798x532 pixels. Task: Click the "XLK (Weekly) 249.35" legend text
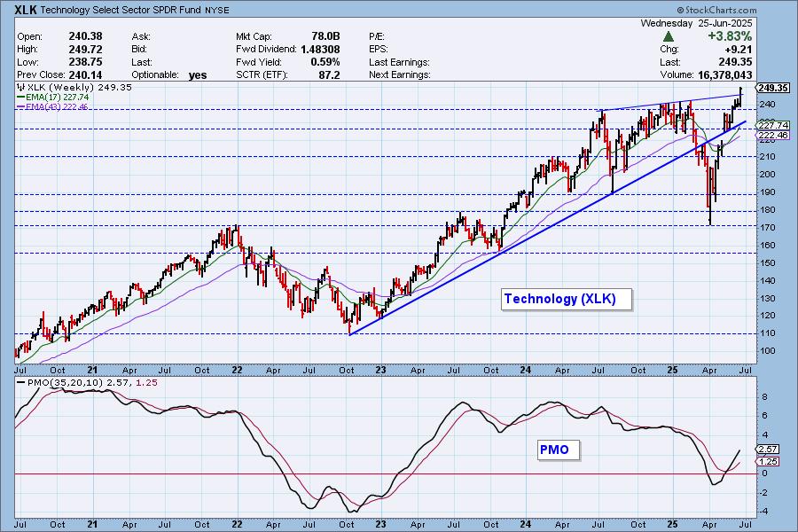80,87
